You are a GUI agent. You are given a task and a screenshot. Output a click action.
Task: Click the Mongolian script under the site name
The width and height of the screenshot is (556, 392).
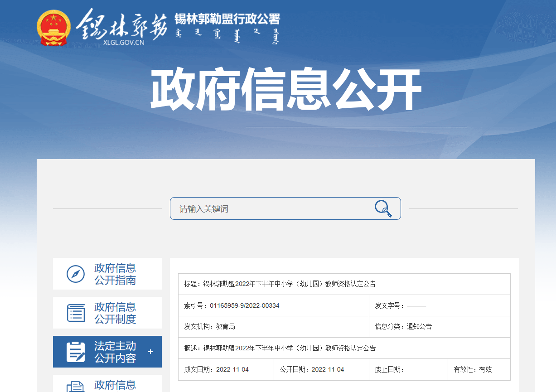click(x=227, y=35)
